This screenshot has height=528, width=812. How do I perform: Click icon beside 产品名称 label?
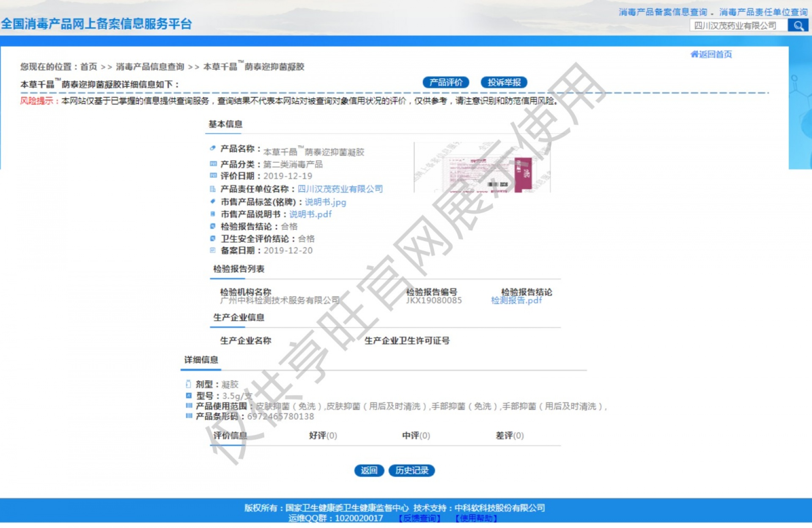click(x=213, y=148)
